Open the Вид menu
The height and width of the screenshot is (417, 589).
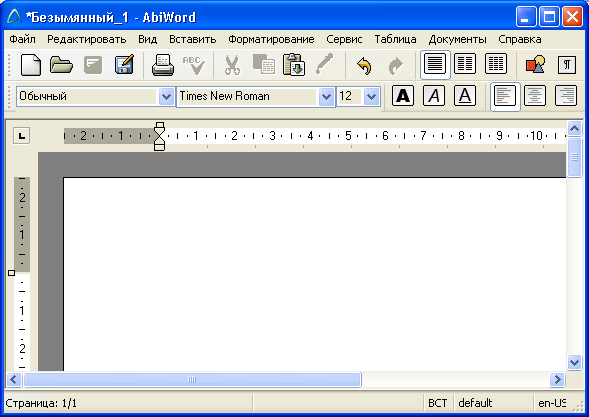point(147,39)
